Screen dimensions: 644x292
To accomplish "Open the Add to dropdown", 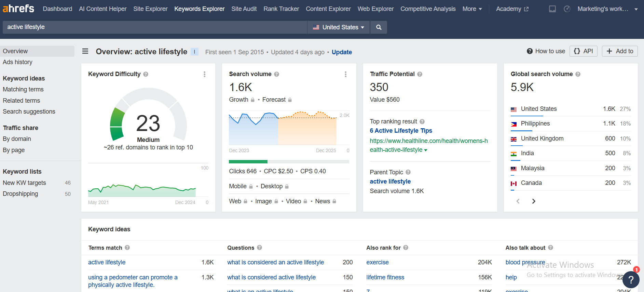I will point(620,51).
